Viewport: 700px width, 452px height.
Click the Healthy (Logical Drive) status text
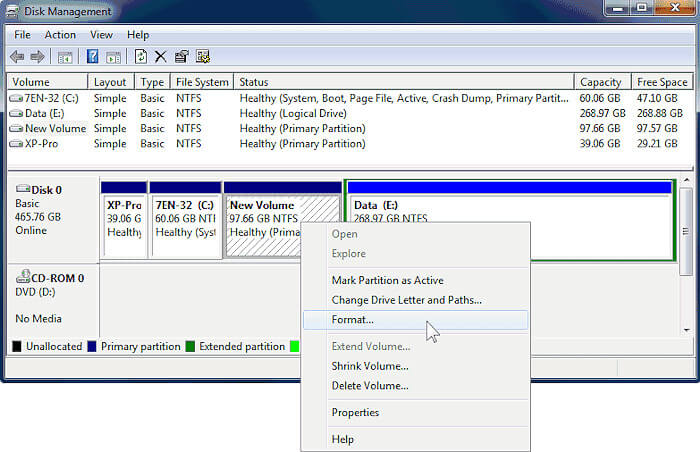[x=293, y=113]
